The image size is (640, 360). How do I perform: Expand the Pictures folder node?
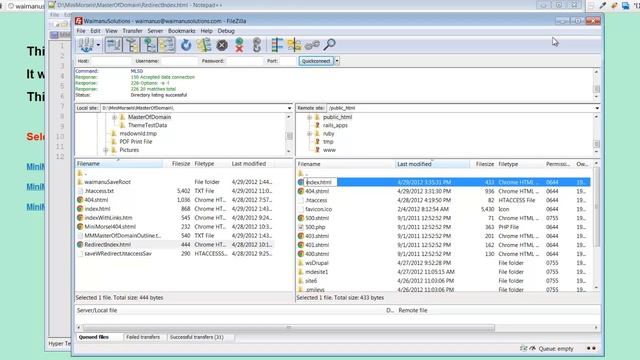pyautogui.click(x=106, y=151)
